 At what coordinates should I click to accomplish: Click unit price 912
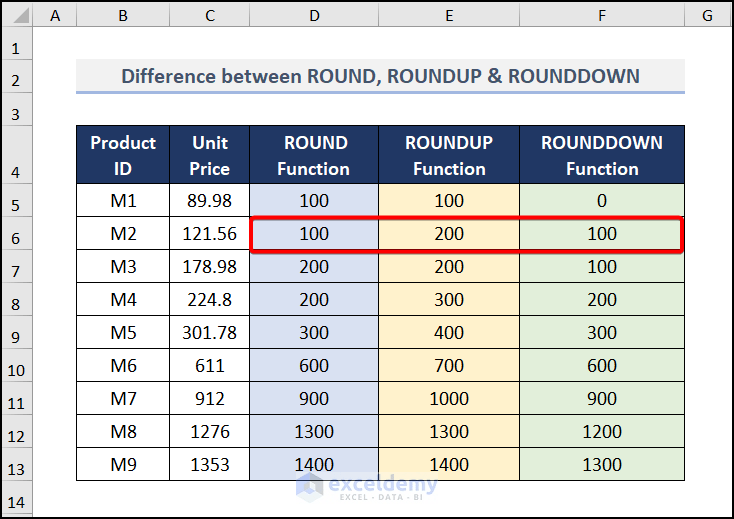[x=210, y=398]
